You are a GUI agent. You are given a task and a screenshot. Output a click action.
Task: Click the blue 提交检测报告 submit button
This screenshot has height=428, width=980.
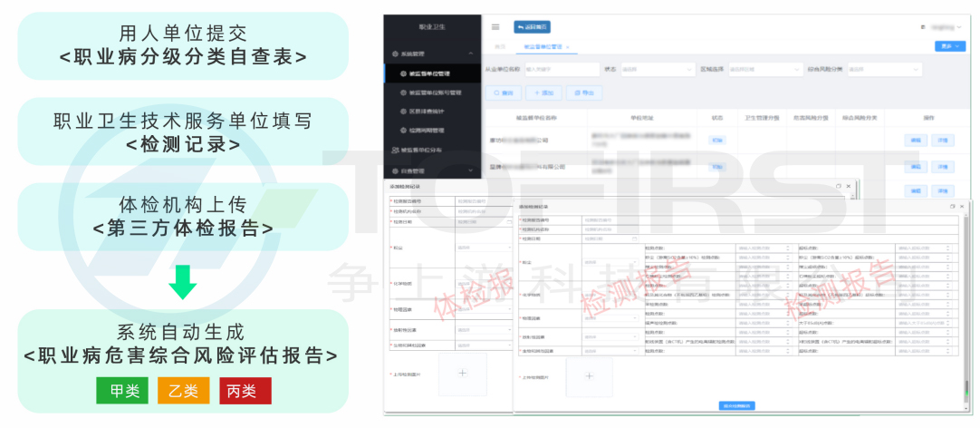click(737, 405)
